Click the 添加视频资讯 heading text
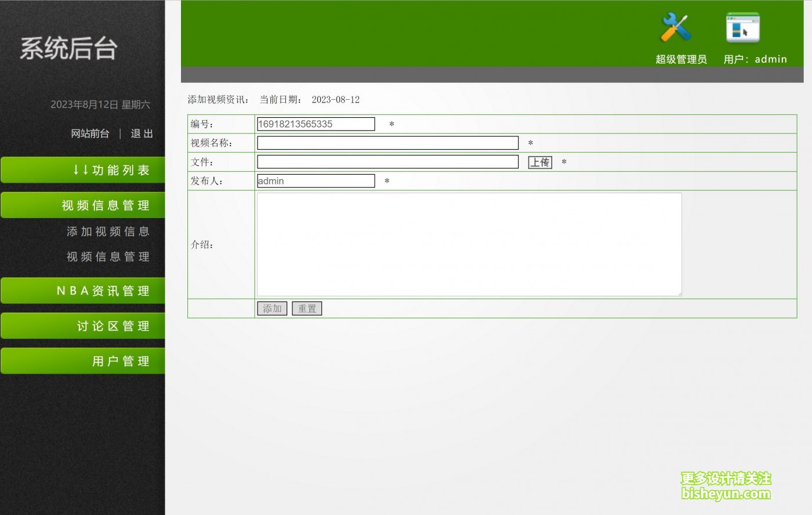The width and height of the screenshot is (812, 515). click(219, 100)
